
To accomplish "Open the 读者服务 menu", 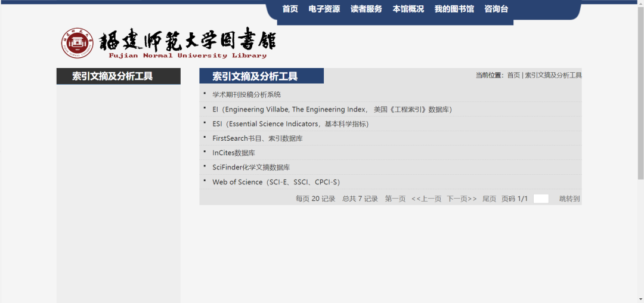I will pos(366,9).
